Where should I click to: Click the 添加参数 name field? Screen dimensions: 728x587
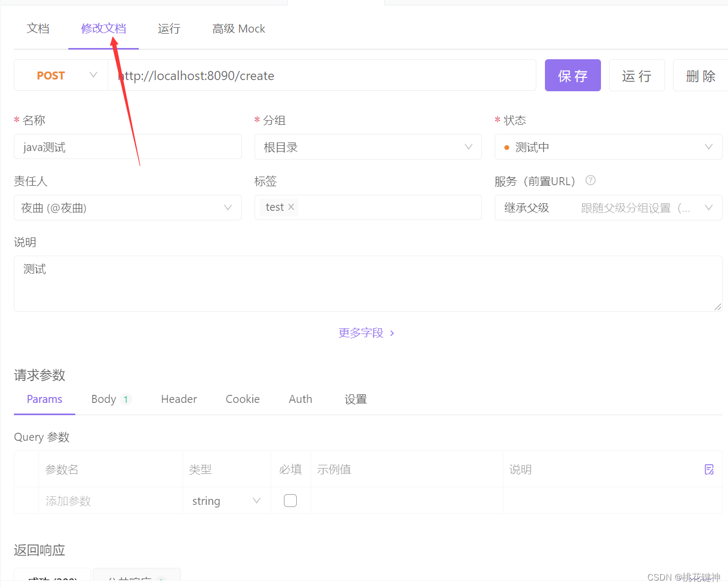pyautogui.click(x=110, y=501)
